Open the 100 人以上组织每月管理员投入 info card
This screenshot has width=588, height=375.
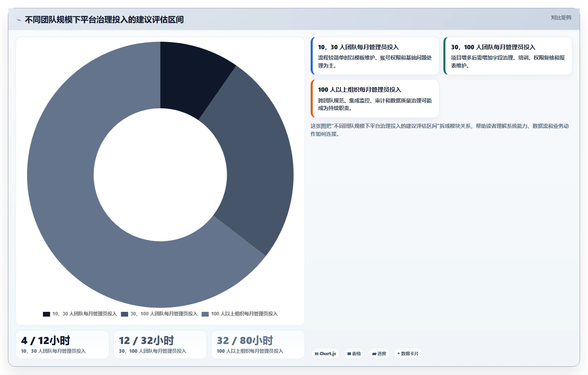pyautogui.click(x=375, y=99)
